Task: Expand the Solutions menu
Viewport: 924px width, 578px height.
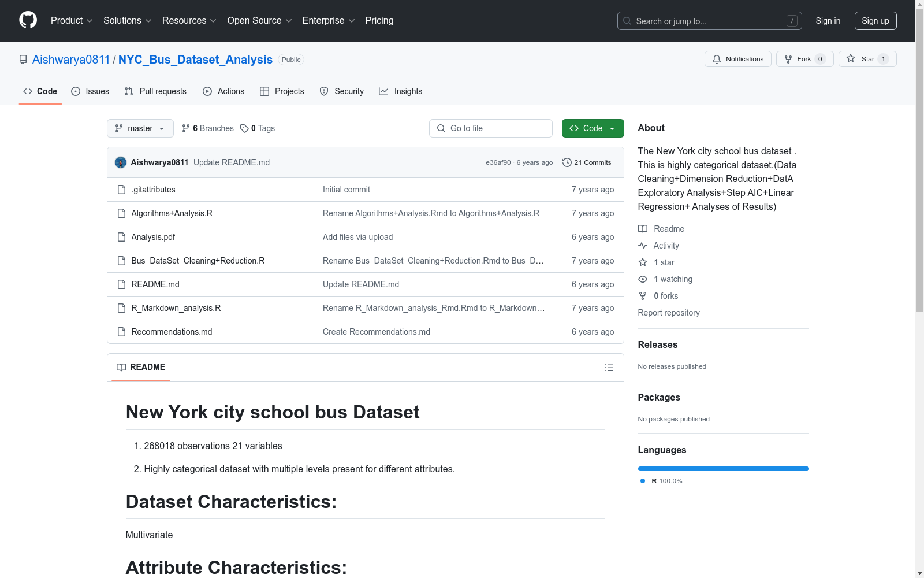Action: pyautogui.click(x=128, y=20)
